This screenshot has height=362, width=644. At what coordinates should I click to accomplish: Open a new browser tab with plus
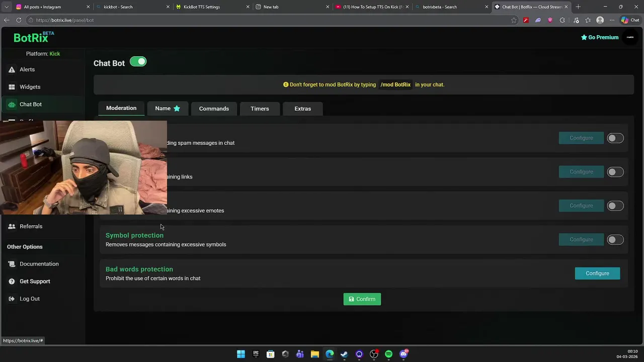(578, 7)
